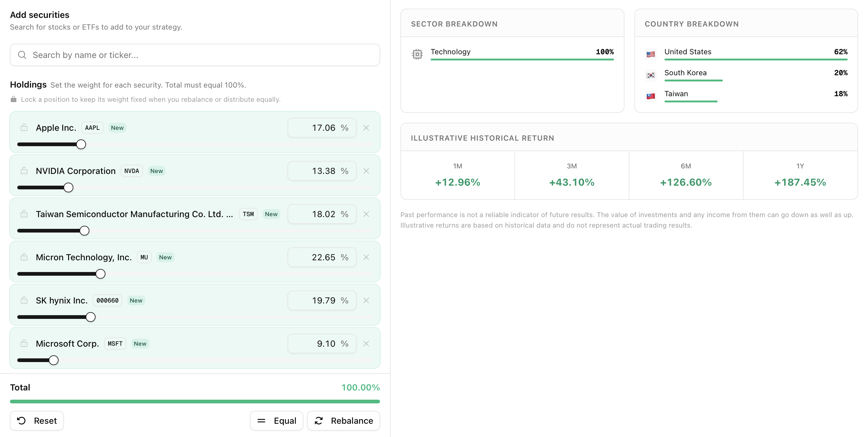
Task: Click the South Korea flag icon
Action: pos(651,75)
